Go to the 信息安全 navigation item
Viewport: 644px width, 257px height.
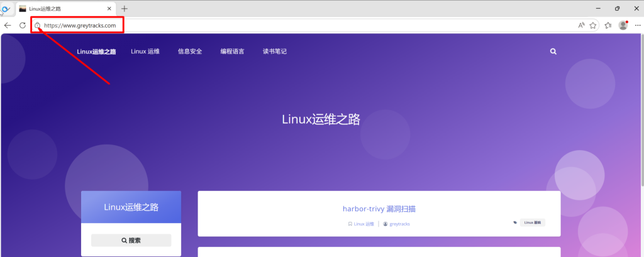[x=190, y=52]
